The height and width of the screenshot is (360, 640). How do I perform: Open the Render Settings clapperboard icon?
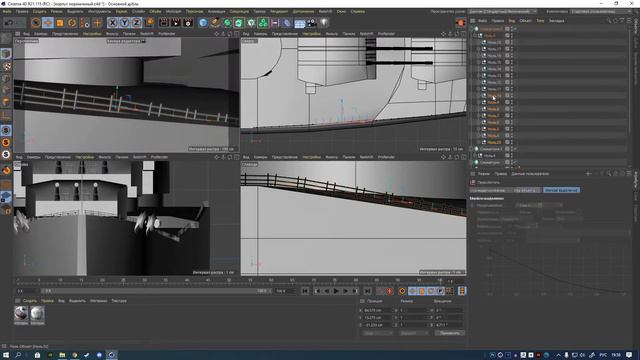[x=188, y=23]
